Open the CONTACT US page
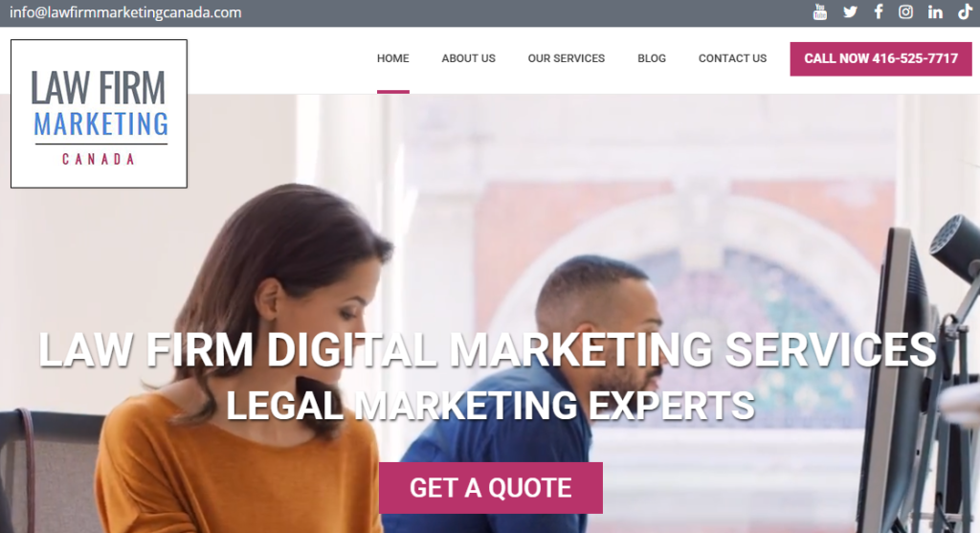Viewport: 980px width, 533px height. (732, 58)
